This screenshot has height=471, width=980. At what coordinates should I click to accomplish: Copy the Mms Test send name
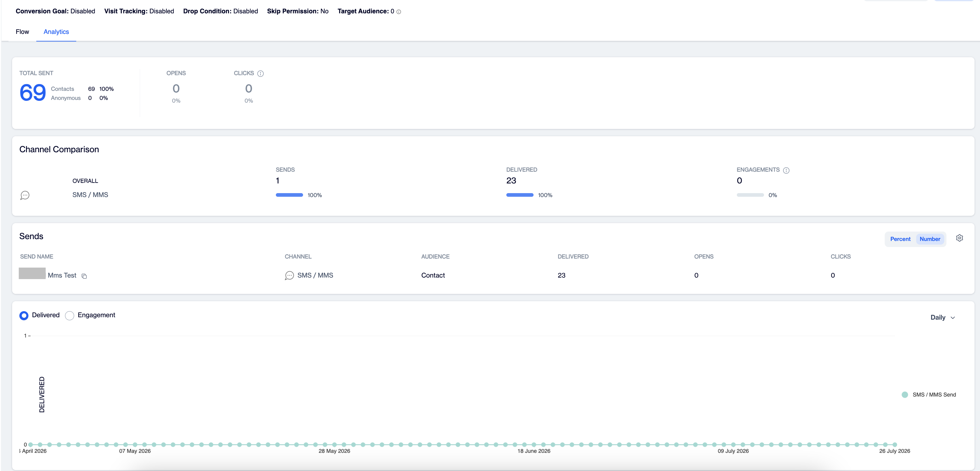pos(84,276)
